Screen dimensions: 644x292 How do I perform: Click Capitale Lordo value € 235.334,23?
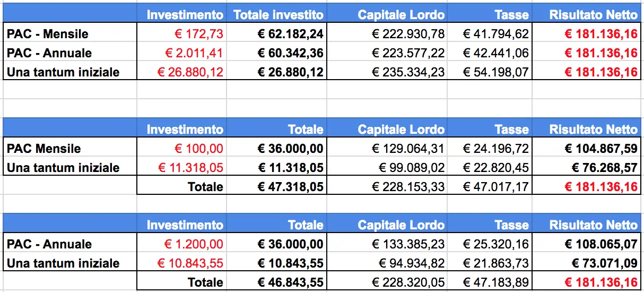[387, 72]
